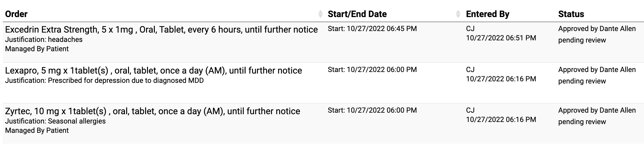The height and width of the screenshot is (144, 644).
Task: Click the Entered By column header
Action: [x=487, y=14]
